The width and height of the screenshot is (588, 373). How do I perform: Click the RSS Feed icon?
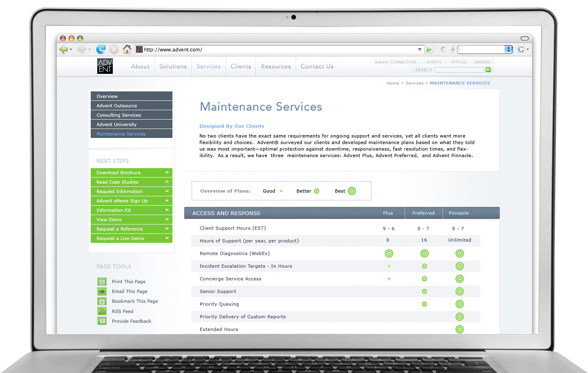point(102,311)
